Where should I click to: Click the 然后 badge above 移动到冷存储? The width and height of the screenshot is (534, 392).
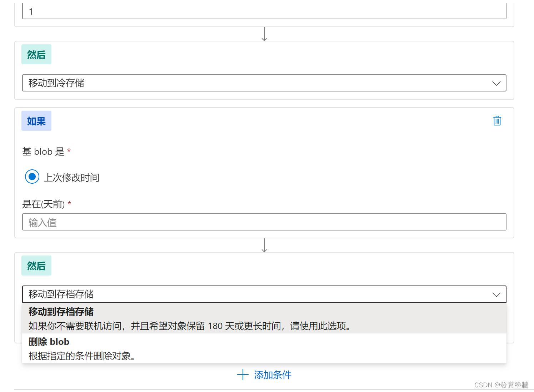tap(36, 54)
